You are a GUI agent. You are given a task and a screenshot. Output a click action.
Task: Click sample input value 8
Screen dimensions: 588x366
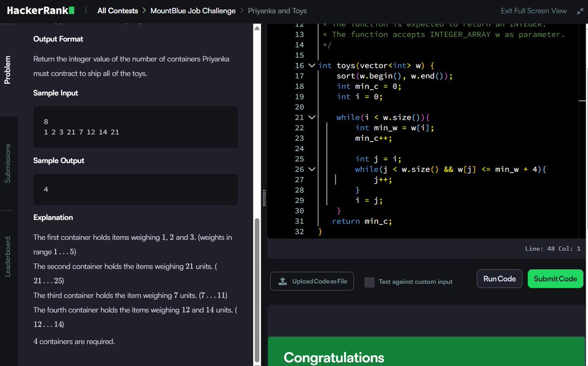(x=46, y=122)
